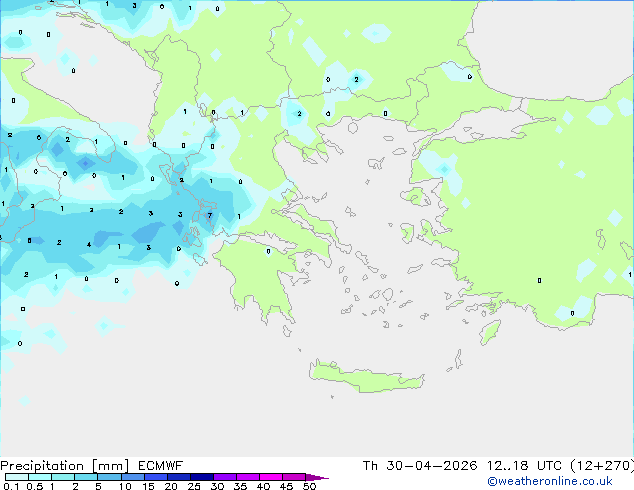This screenshot has width=634, height=490.
Task: Click the "40" legend scale label
Action: [263, 486]
